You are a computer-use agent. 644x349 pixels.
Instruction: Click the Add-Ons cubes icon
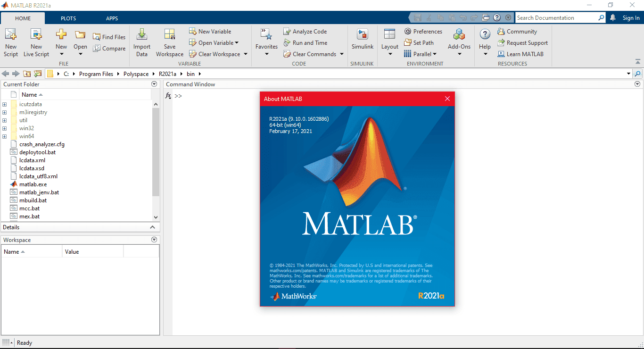[459, 34]
